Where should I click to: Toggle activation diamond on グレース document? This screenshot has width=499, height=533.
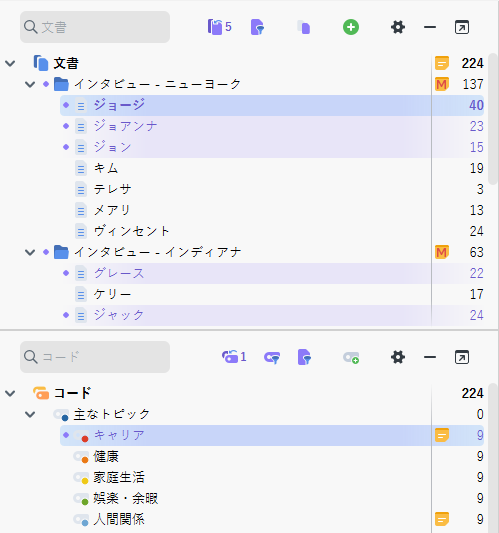[66, 273]
